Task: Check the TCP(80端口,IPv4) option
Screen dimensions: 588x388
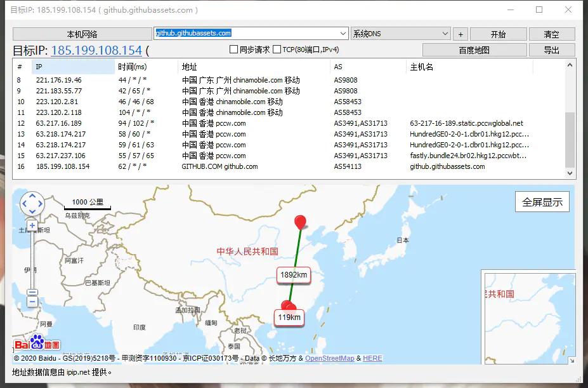Action: click(x=277, y=49)
